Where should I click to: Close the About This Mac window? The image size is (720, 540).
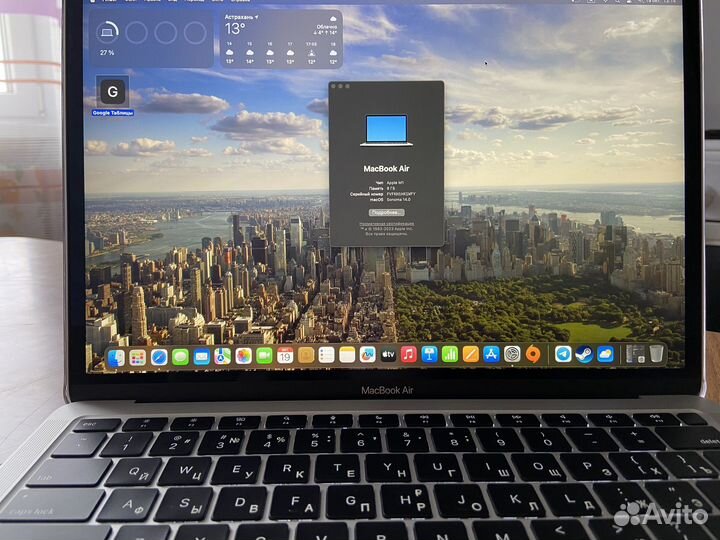click(334, 86)
